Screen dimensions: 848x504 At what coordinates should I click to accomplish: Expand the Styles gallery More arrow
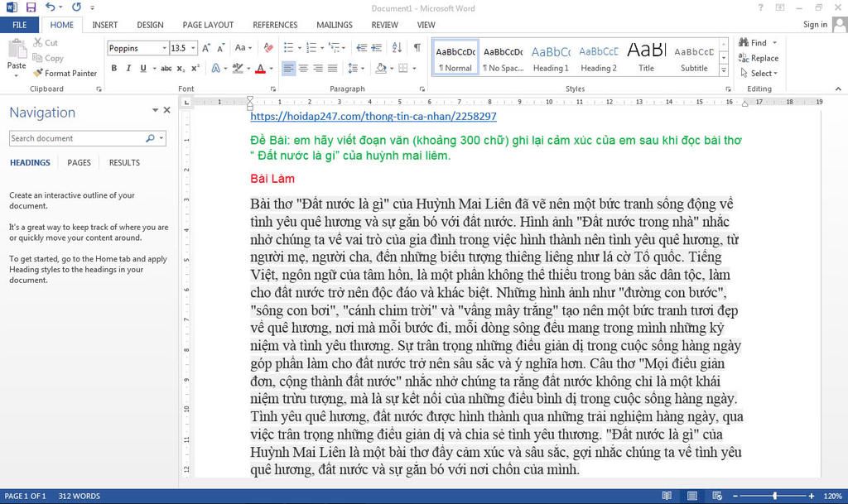(724, 71)
